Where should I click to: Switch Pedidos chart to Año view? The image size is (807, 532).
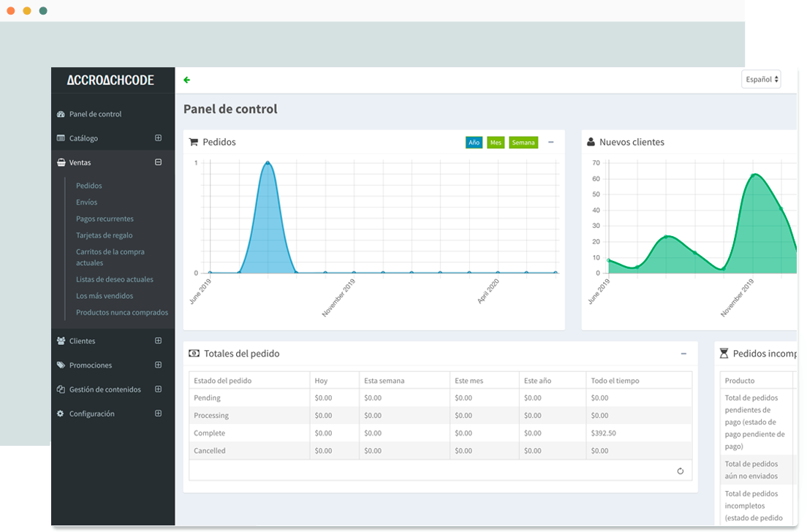pyautogui.click(x=474, y=142)
